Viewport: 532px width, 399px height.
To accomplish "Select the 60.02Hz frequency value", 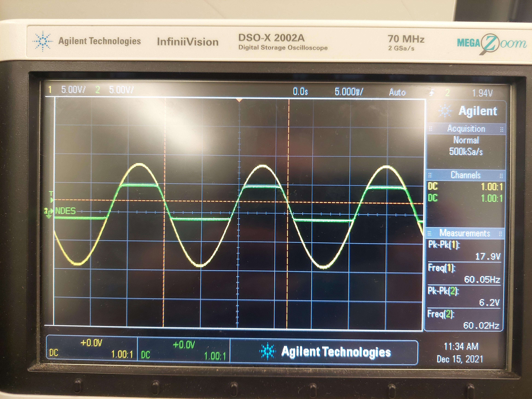I will (481, 325).
